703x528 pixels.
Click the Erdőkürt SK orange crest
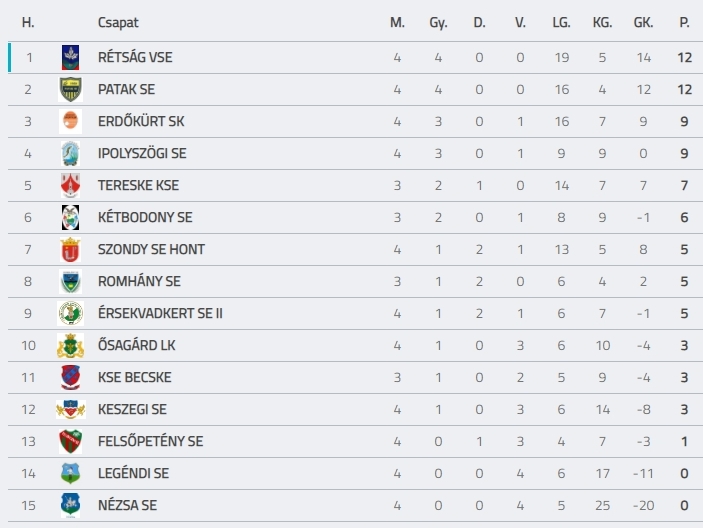[x=70, y=121]
